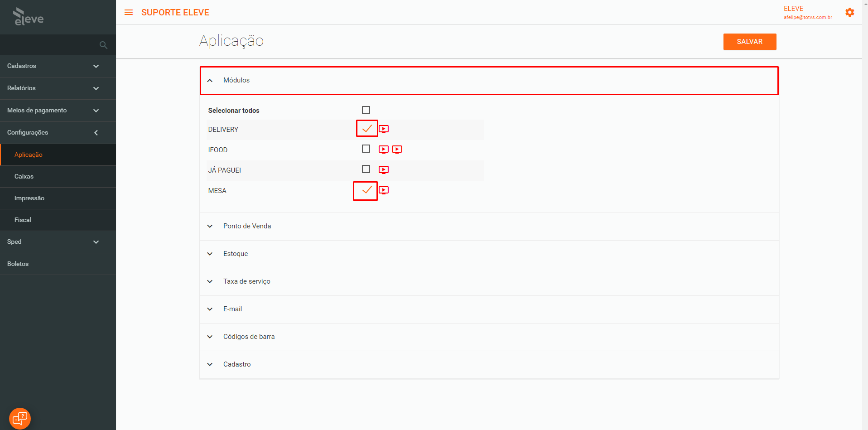Expand the Estoque section
The height and width of the screenshot is (430, 868).
(489, 254)
